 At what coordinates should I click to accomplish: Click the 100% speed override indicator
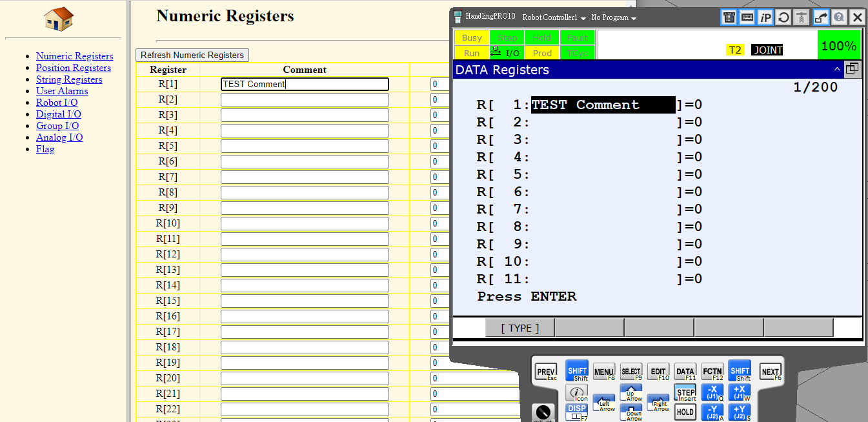click(x=838, y=46)
